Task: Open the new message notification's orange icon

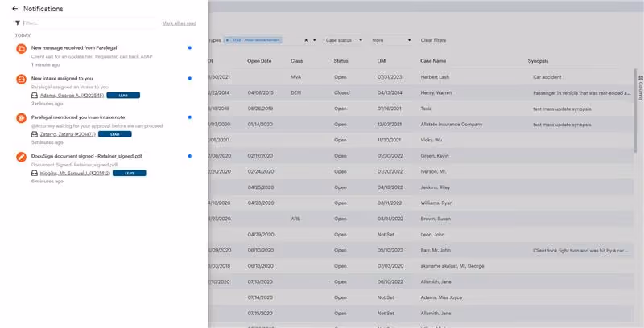Action: pos(22,49)
